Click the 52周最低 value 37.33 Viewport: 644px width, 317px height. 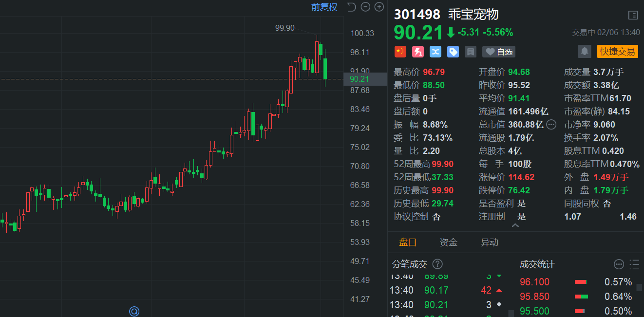coord(442,177)
